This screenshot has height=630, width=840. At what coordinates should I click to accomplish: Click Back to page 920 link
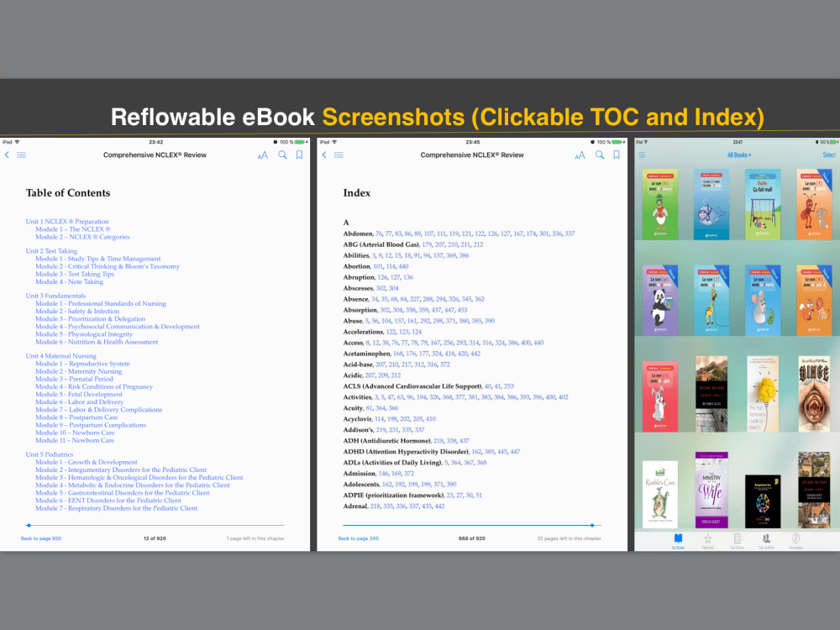[41, 538]
